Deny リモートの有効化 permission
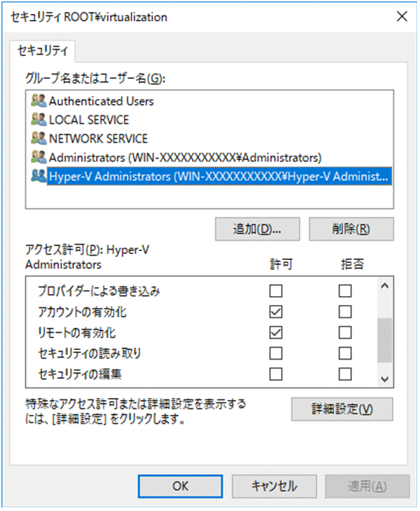Screen dimensions: 420x511 pos(345,332)
